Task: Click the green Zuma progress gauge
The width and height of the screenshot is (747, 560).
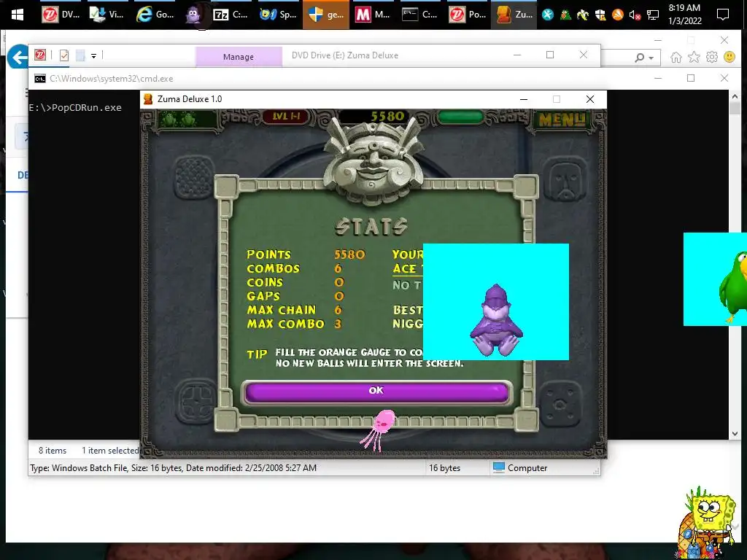Action: (x=461, y=117)
